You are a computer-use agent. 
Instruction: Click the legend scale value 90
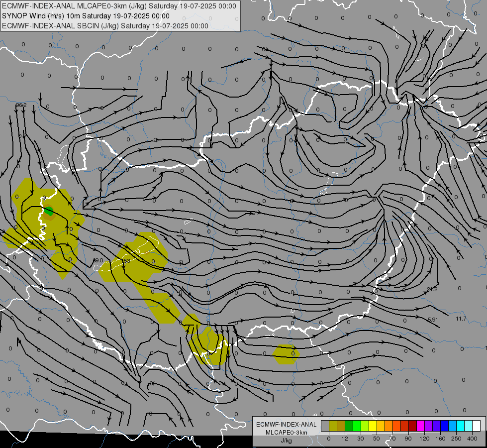point(408,439)
